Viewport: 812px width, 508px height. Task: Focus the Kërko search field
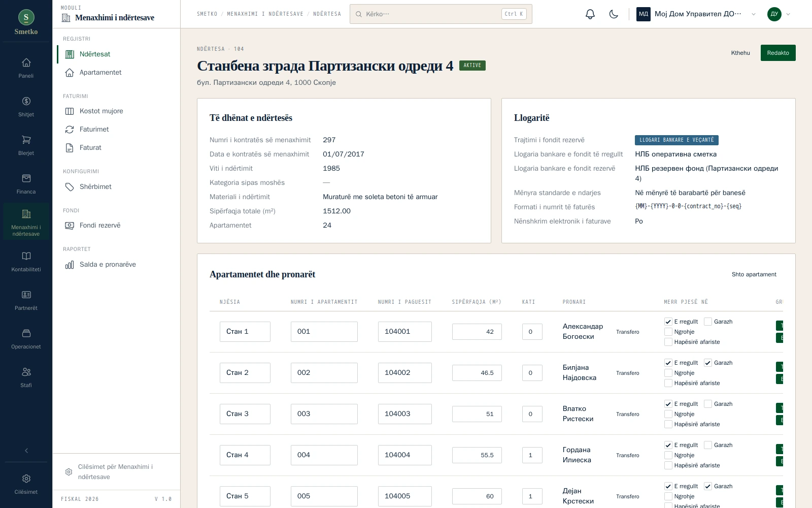(x=441, y=14)
